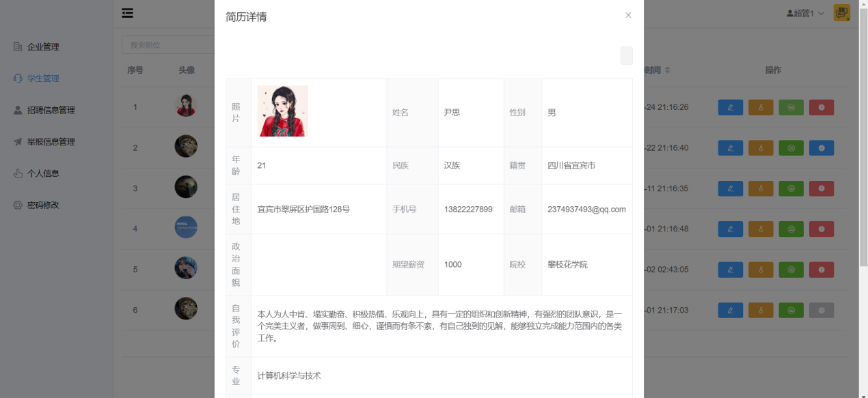
Task: Click the green list icon for the 21:16:26 row
Action: click(791, 107)
